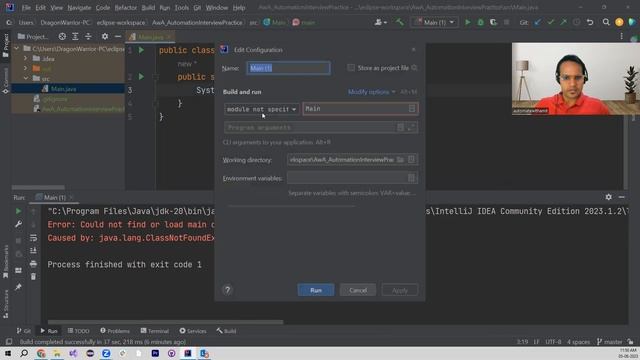Click the Rollback undo arrow icon

click(590, 22)
